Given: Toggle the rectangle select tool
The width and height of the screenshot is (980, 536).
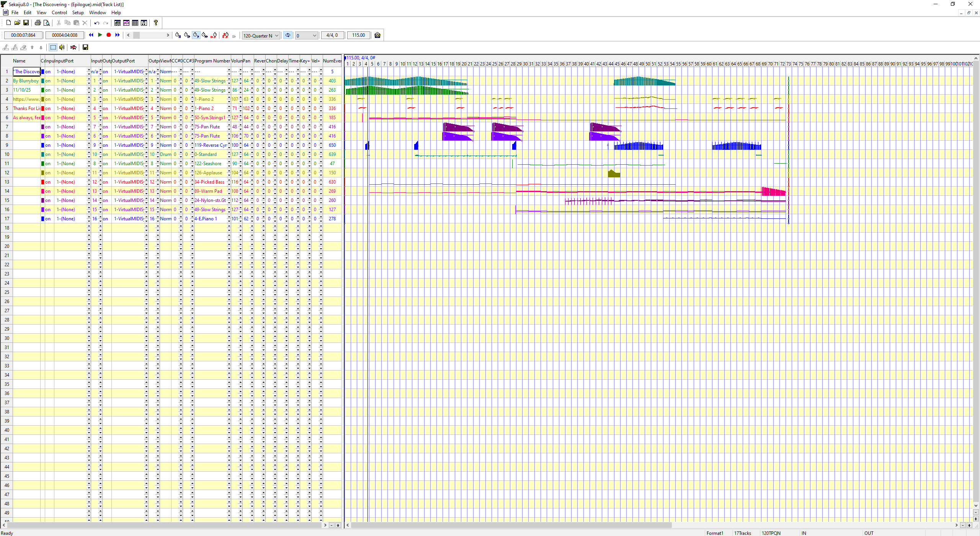Looking at the screenshot, I should [x=53, y=47].
